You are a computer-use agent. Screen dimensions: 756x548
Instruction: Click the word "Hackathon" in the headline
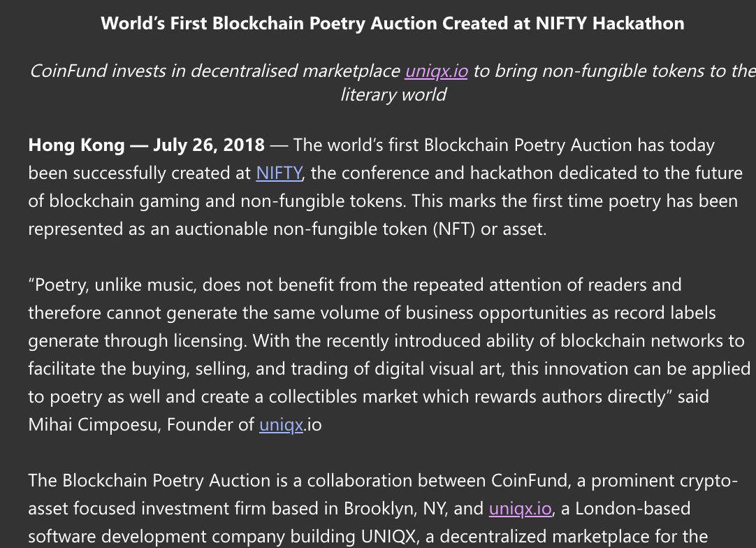tap(638, 24)
